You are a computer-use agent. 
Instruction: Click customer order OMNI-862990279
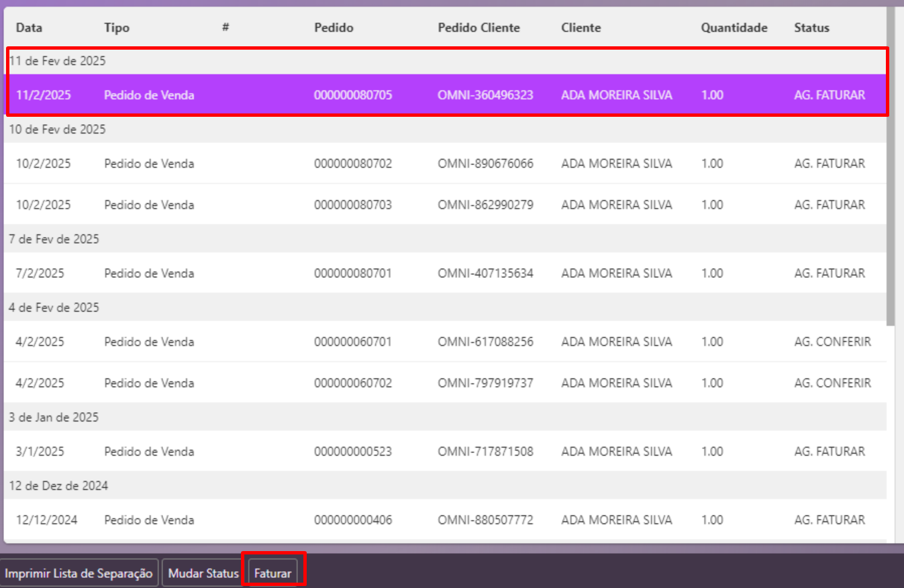point(485,205)
